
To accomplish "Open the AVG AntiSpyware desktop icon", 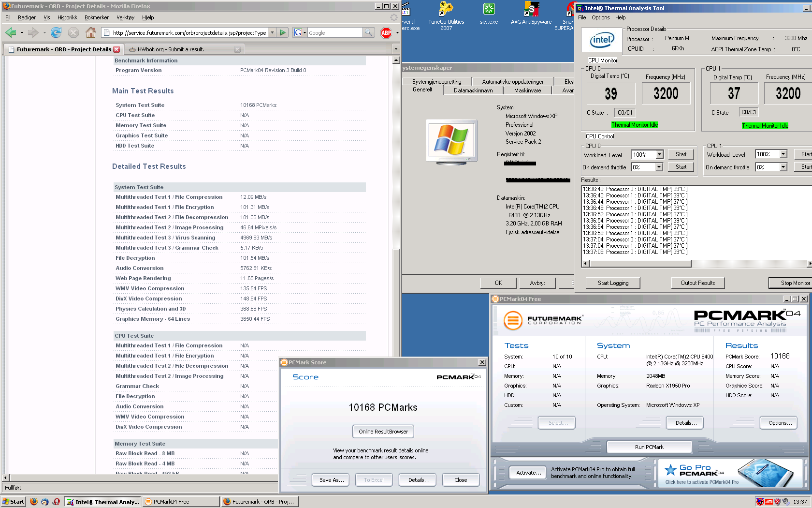I will [531, 14].
